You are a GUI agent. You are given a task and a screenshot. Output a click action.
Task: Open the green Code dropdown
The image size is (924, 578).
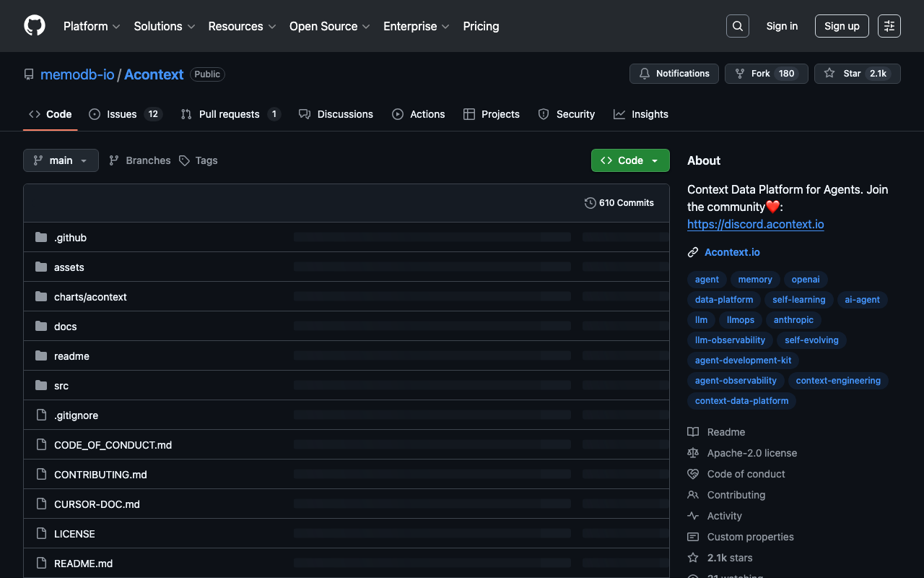coord(630,160)
